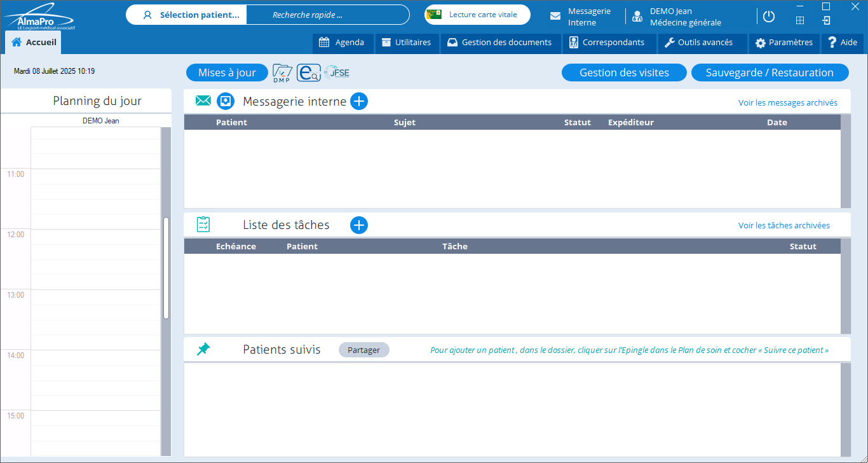Switch to the Accueil tab
Screen dimensions: 868x463
pyautogui.click(x=34, y=43)
